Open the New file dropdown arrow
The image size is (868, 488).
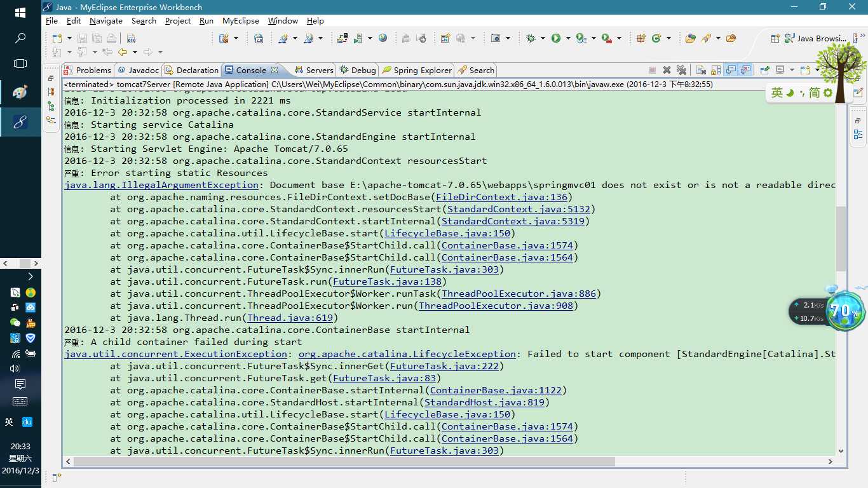click(69, 38)
